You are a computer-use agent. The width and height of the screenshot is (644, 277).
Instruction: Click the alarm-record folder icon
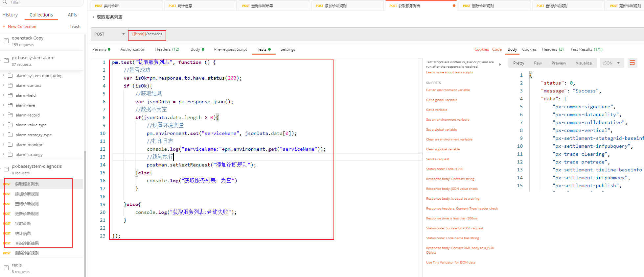click(x=10, y=115)
